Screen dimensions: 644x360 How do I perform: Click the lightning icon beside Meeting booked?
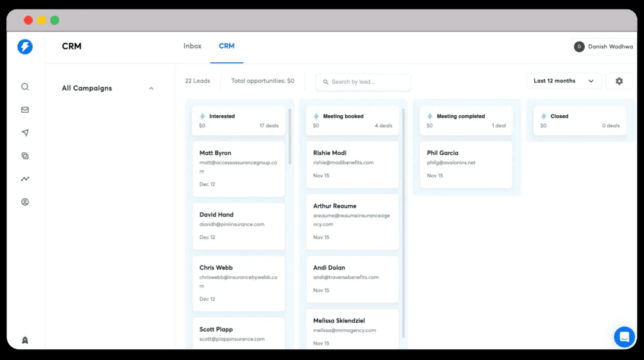tap(316, 116)
